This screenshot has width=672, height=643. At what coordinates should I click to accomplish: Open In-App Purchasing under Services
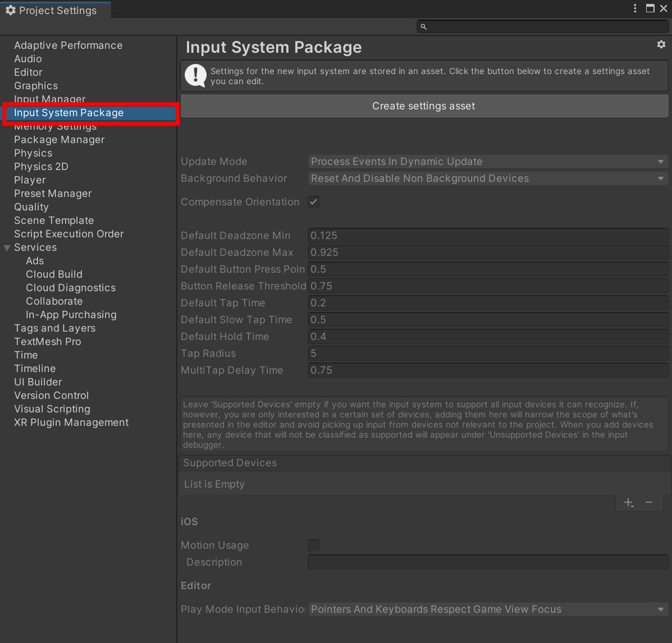click(71, 315)
